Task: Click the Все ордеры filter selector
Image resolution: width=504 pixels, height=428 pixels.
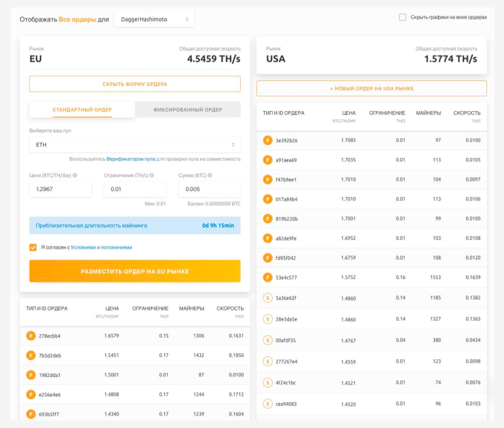Action: point(78,19)
